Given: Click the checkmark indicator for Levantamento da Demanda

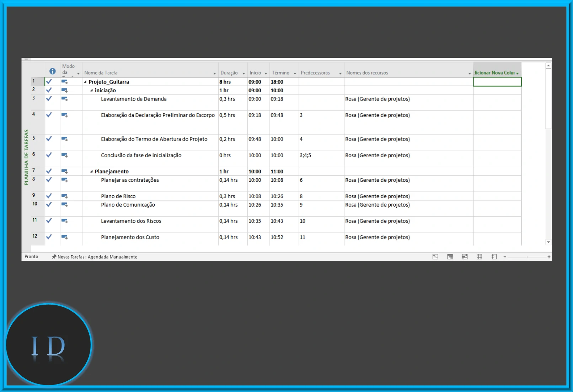Looking at the screenshot, I should 49,98.
